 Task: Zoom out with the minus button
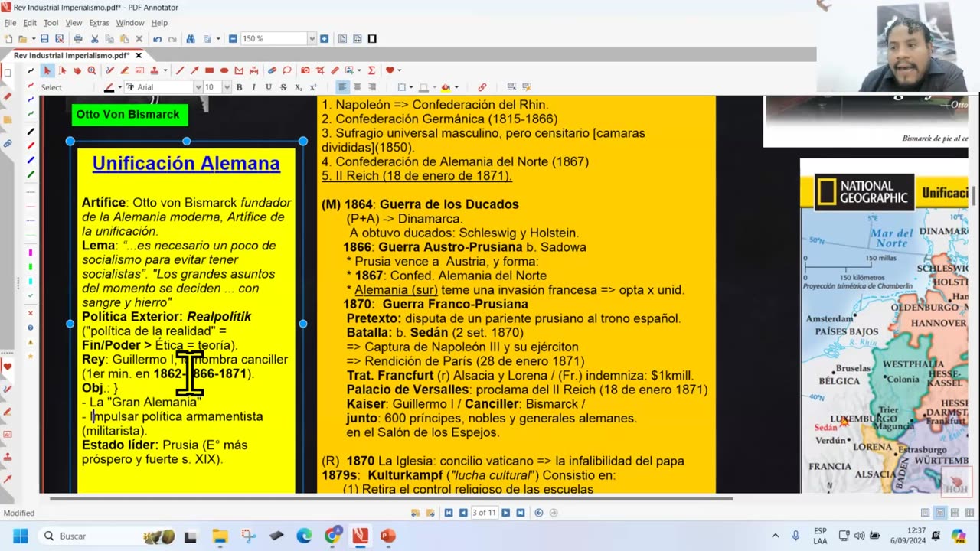pos(233,38)
